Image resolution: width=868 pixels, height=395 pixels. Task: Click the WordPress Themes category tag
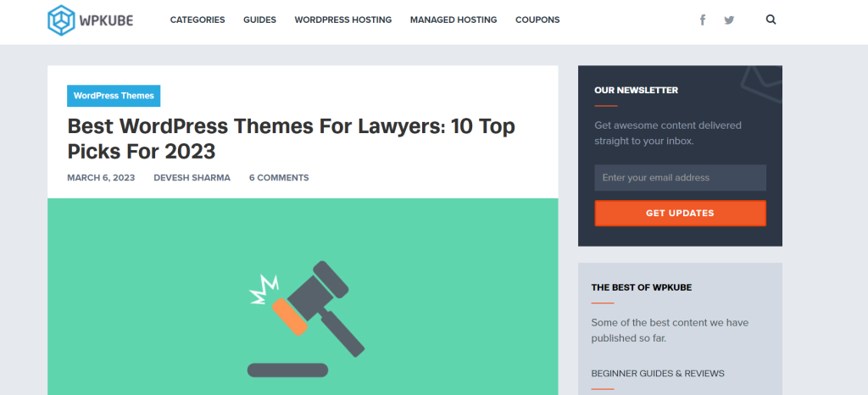coord(114,96)
